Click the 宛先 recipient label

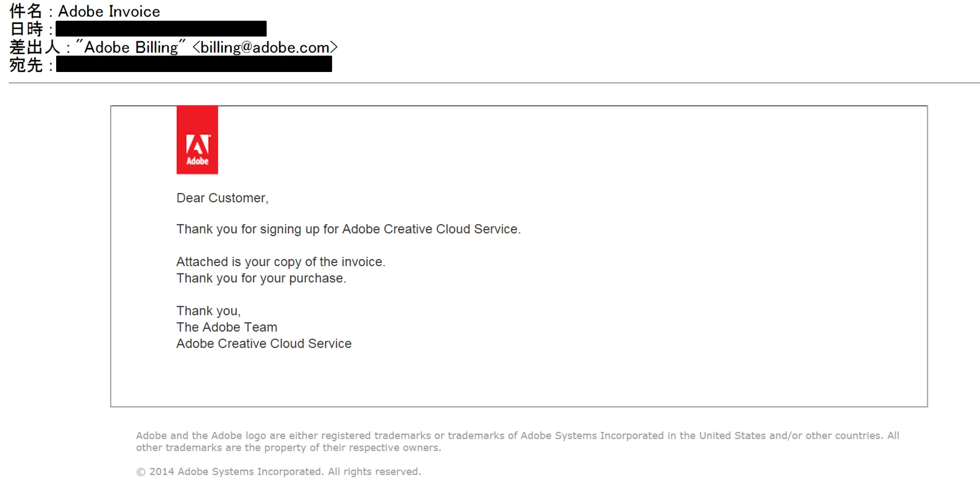pos(26,65)
